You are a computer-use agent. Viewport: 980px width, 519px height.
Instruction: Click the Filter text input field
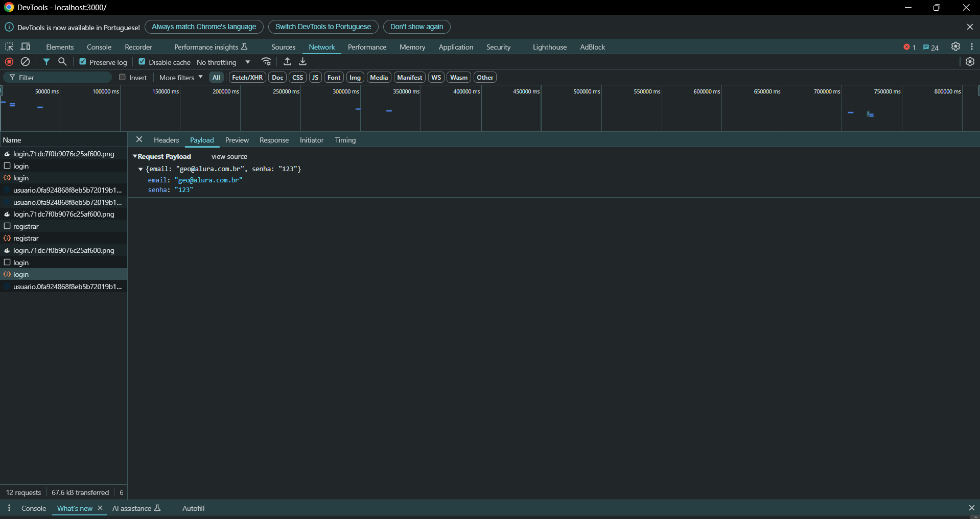point(61,78)
